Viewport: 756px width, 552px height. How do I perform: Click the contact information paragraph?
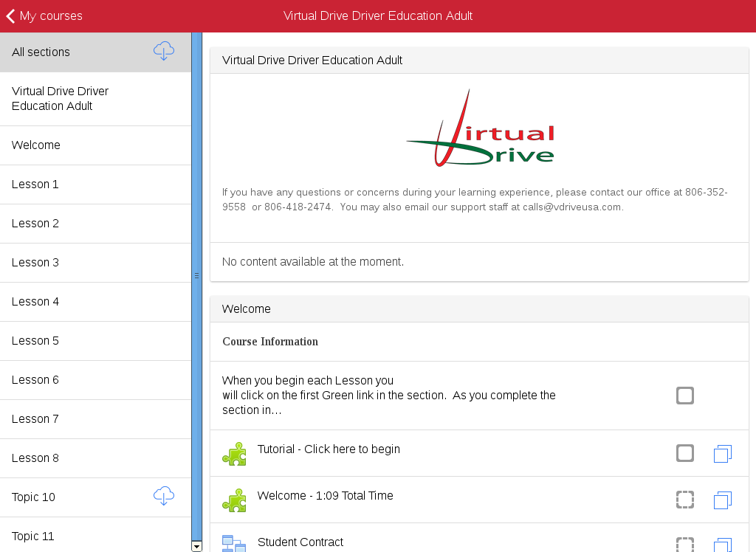[475, 199]
